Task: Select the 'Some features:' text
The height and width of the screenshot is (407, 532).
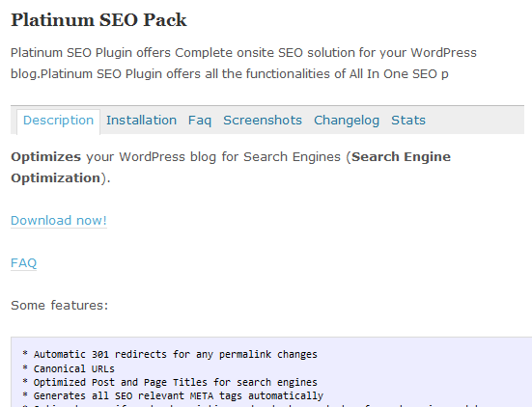Action: (59, 306)
